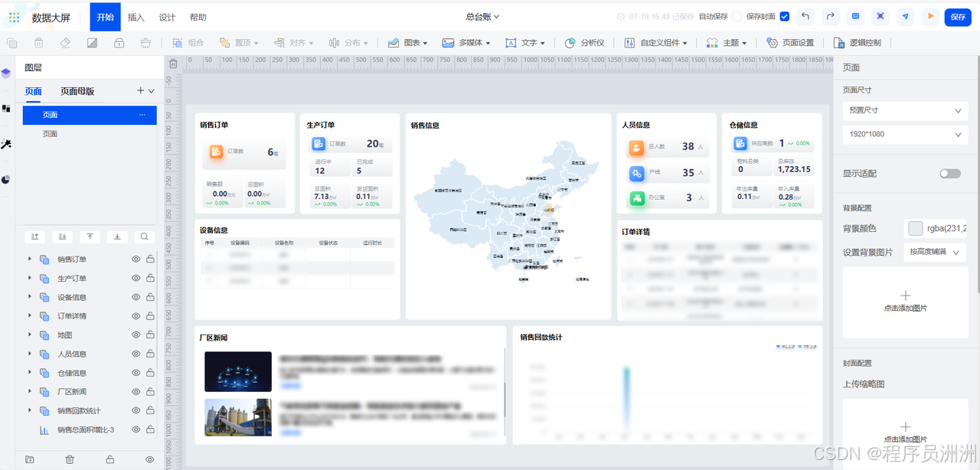Open the 总台账 title dropdown

coord(482,16)
